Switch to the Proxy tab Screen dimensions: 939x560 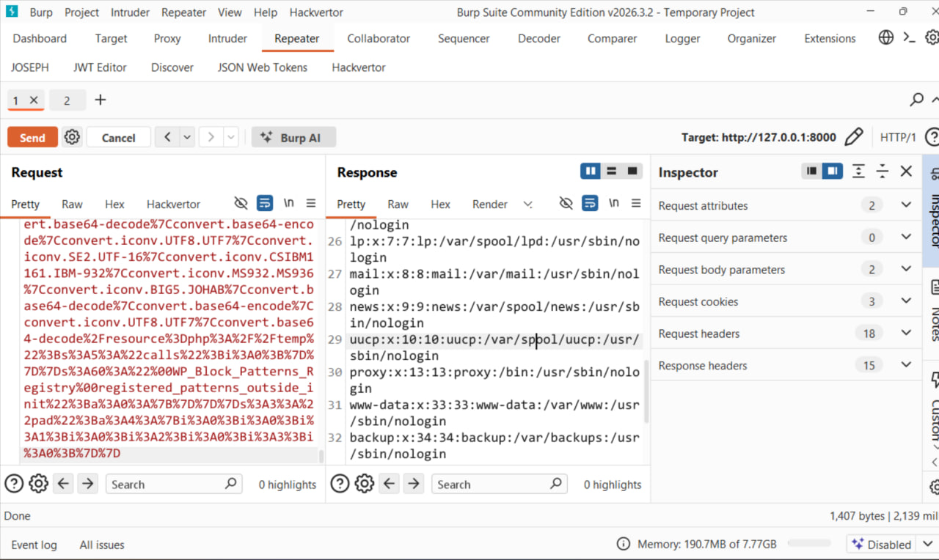pyautogui.click(x=167, y=38)
